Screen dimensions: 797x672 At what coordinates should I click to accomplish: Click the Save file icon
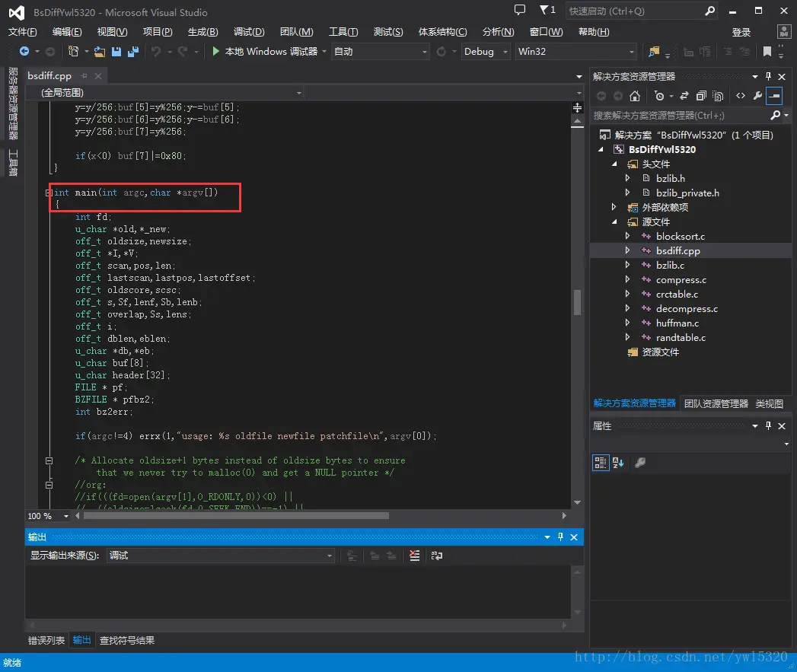(x=116, y=51)
